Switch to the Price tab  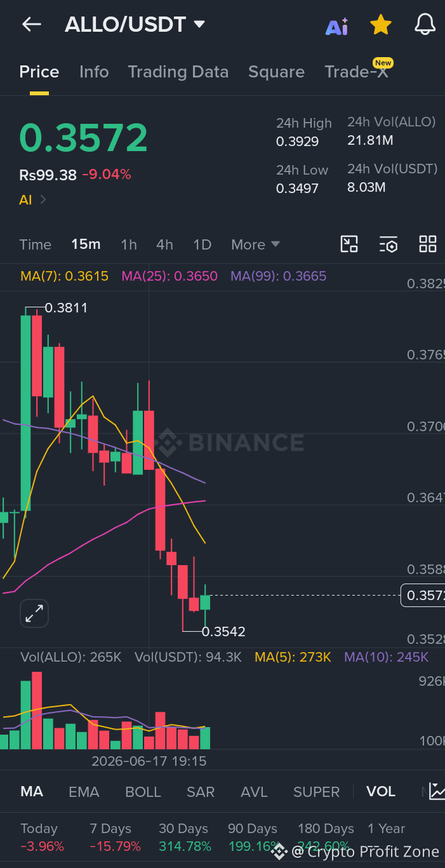click(x=39, y=72)
